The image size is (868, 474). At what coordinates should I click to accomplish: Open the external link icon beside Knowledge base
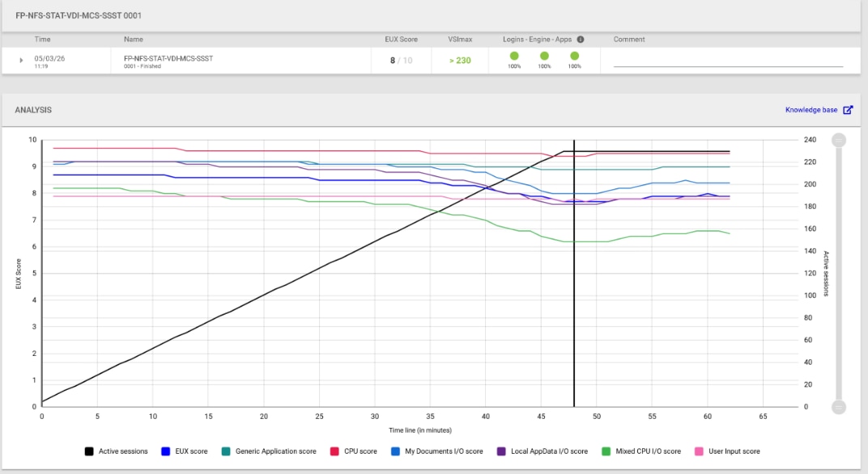tap(848, 110)
